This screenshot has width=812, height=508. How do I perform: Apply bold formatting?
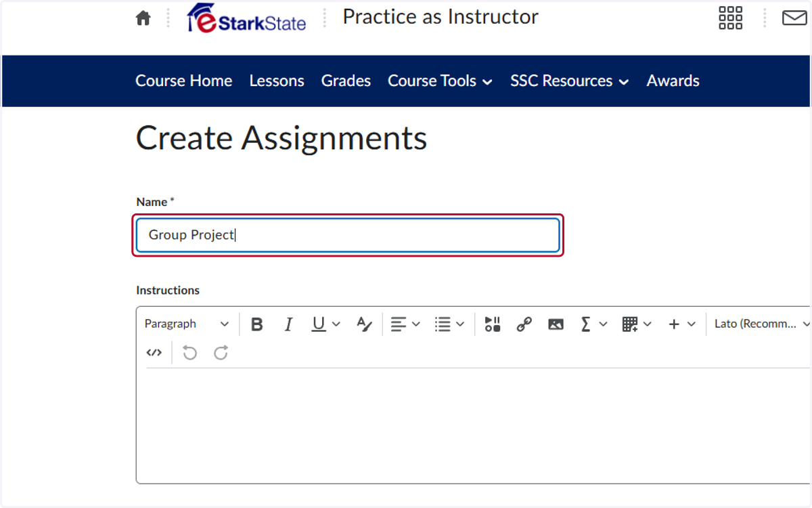tap(257, 324)
